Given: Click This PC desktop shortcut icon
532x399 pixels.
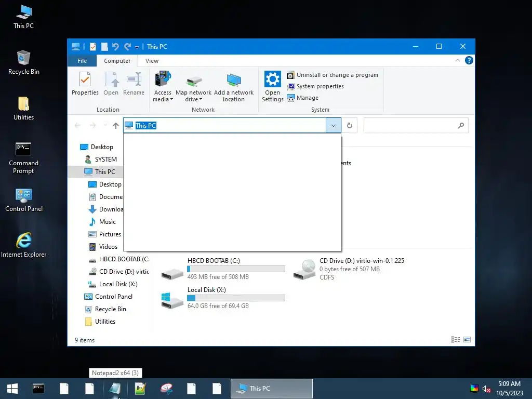Looking at the screenshot, I should tap(24, 17).
